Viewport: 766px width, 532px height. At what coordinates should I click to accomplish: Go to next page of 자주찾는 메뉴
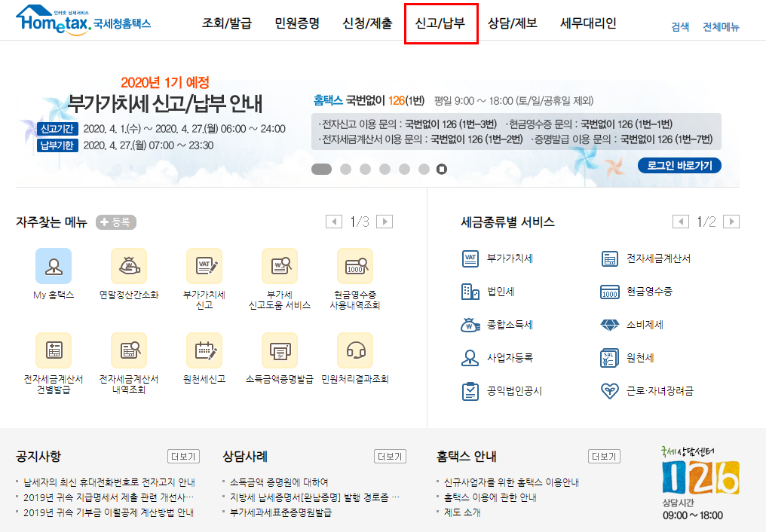tap(385, 222)
